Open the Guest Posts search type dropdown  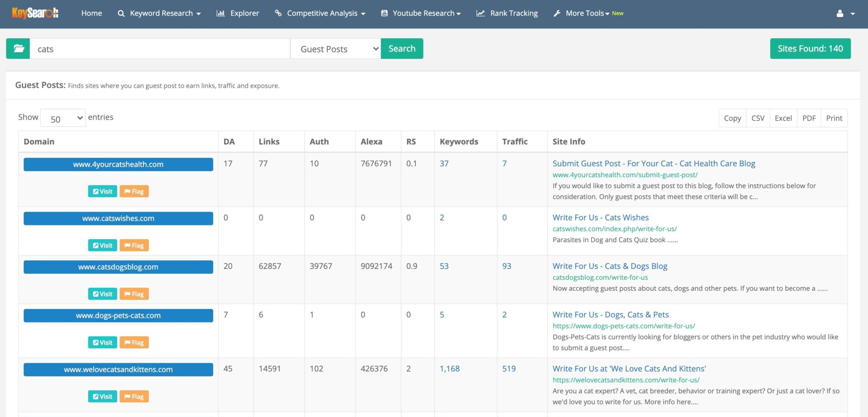click(336, 49)
